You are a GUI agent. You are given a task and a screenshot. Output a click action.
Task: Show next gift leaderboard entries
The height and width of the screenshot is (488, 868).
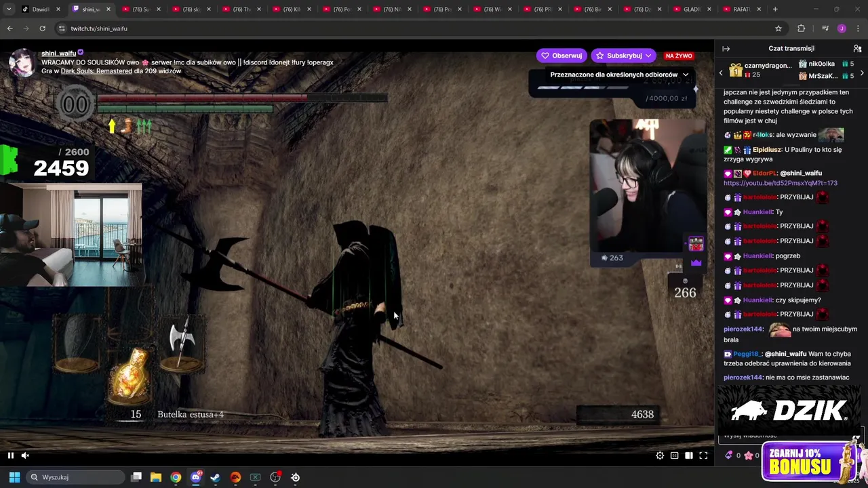coord(862,73)
